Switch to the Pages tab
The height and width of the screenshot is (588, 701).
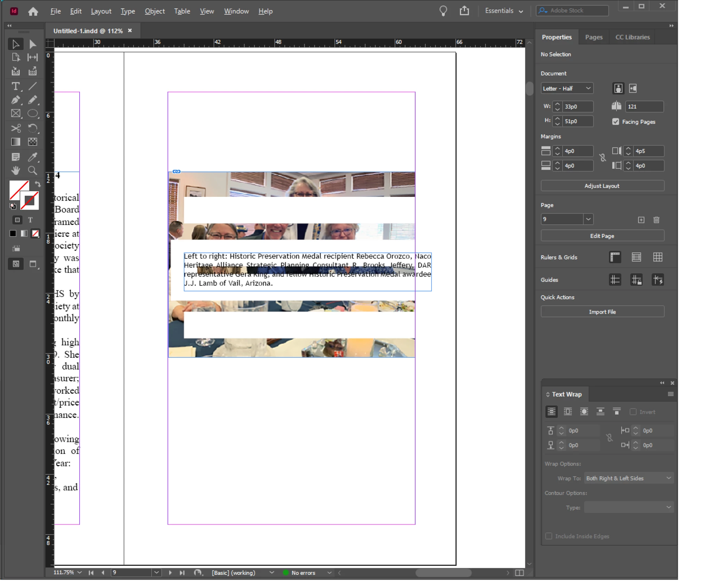pyautogui.click(x=594, y=37)
